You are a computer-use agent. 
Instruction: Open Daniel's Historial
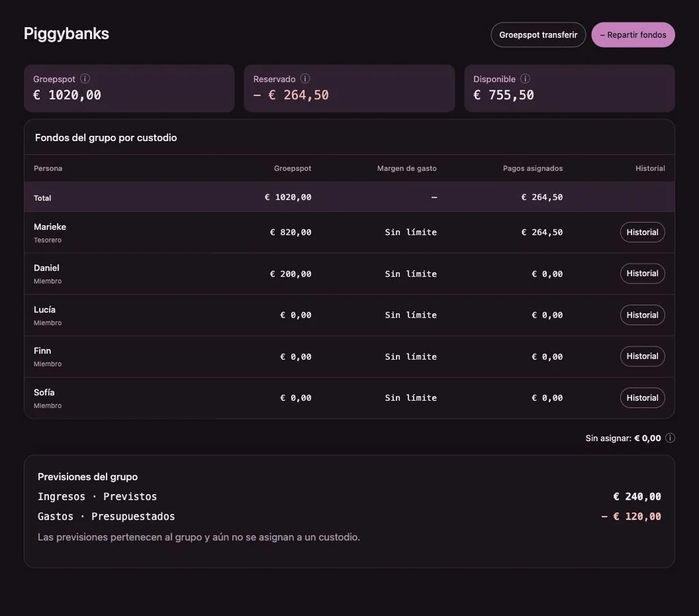[x=642, y=273]
